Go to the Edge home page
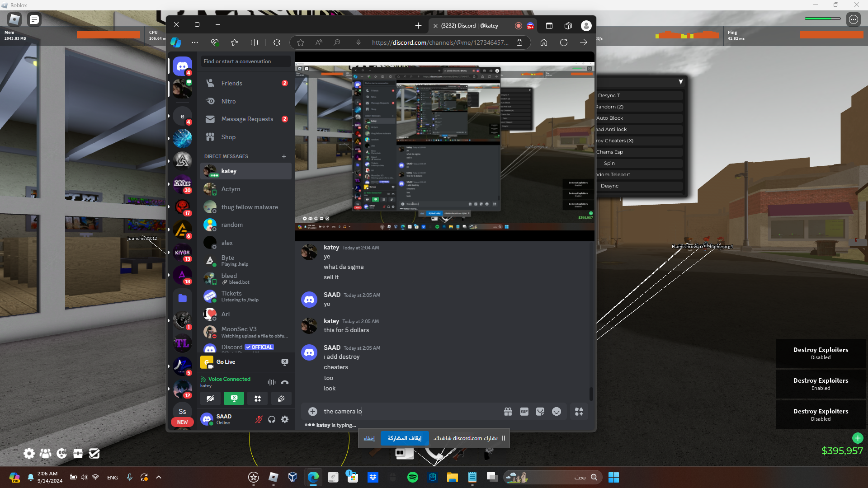This screenshot has width=868, height=488. point(544,42)
